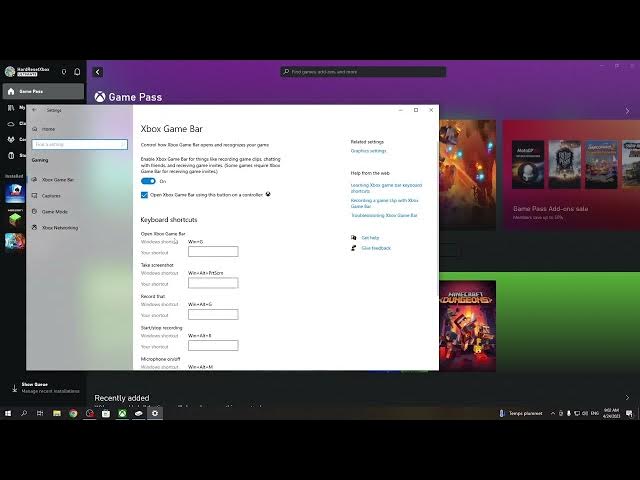Click the Show Queue download icon
The width and height of the screenshot is (640, 480).
tap(13, 387)
